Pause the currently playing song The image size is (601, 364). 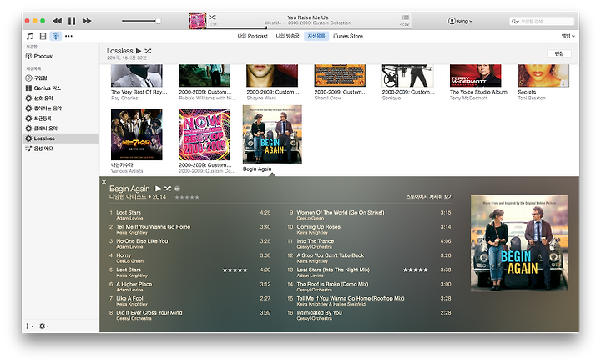72,21
